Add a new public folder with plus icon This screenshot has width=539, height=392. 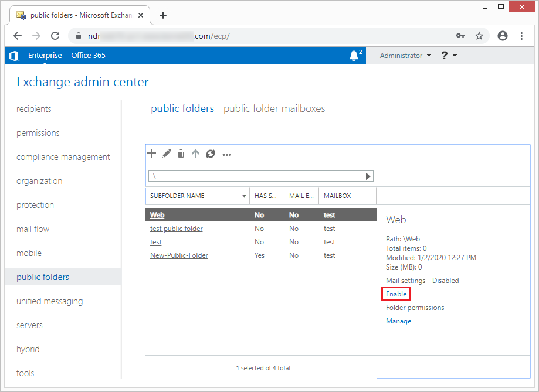151,154
